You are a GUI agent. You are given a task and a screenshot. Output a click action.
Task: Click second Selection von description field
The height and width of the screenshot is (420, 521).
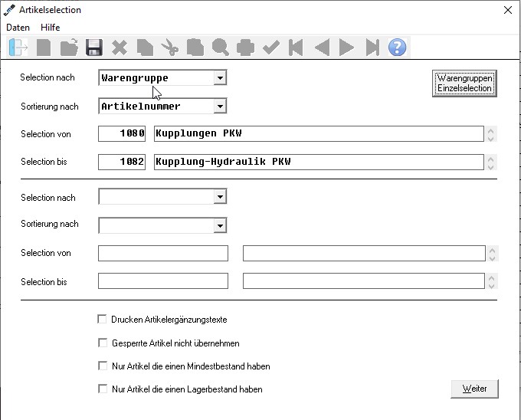click(364, 253)
